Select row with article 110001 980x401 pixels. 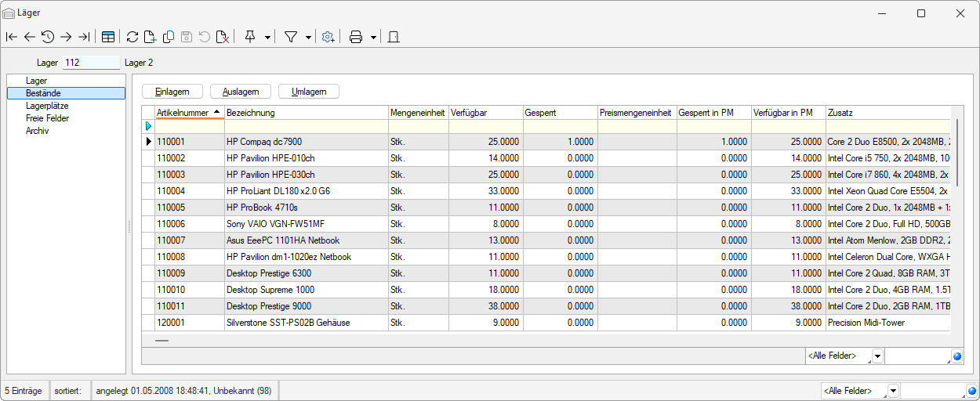pyautogui.click(x=546, y=142)
